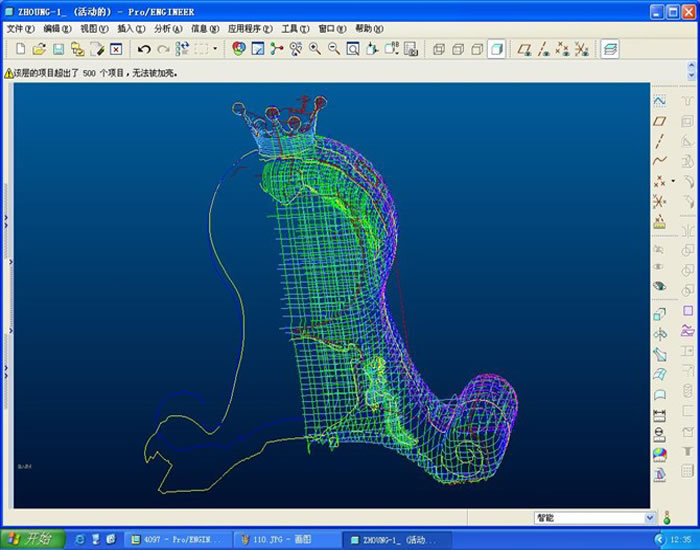
Task: Select the datum axis tool
Action: click(x=659, y=140)
